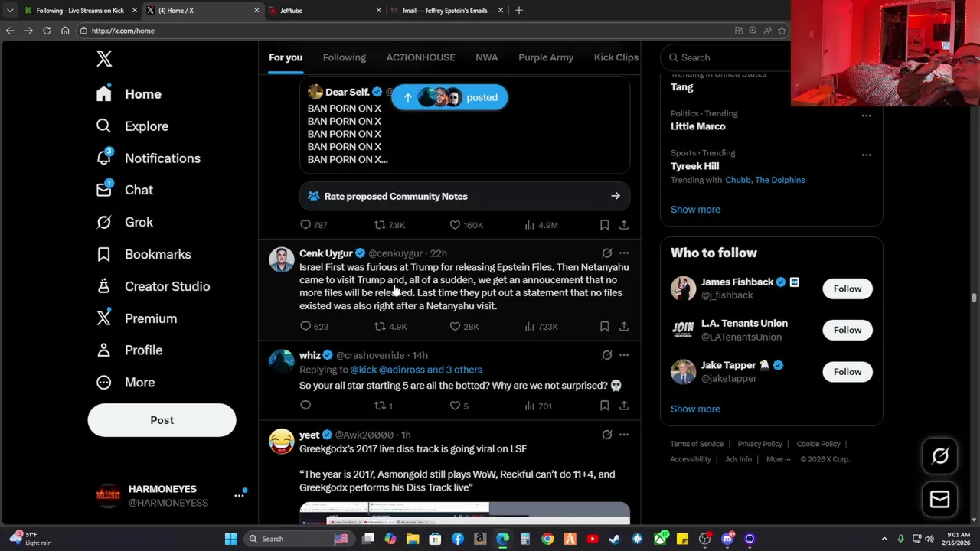This screenshot has height=551, width=980.
Task: Follow the @kick mention link
Action: [x=363, y=370]
